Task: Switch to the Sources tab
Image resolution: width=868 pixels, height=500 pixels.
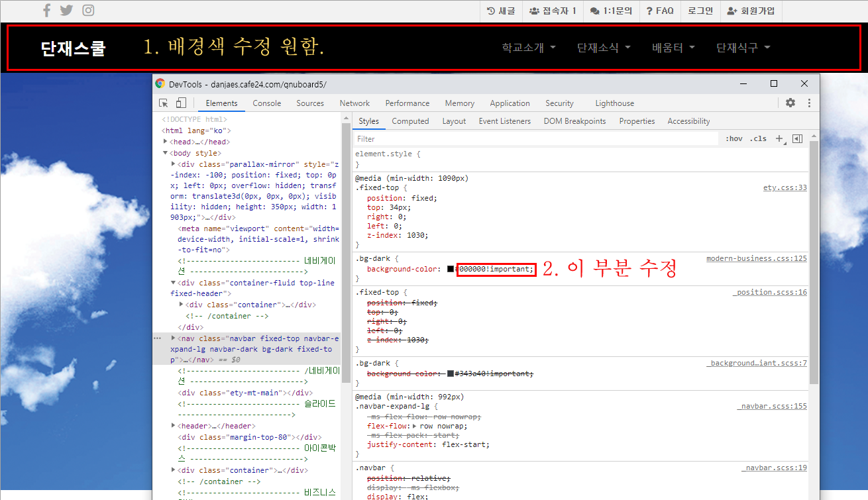Action: pyautogui.click(x=310, y=103)
